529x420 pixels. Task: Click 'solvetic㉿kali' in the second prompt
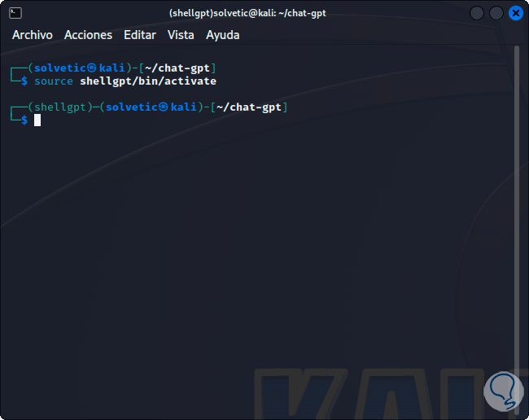(152, 107)
